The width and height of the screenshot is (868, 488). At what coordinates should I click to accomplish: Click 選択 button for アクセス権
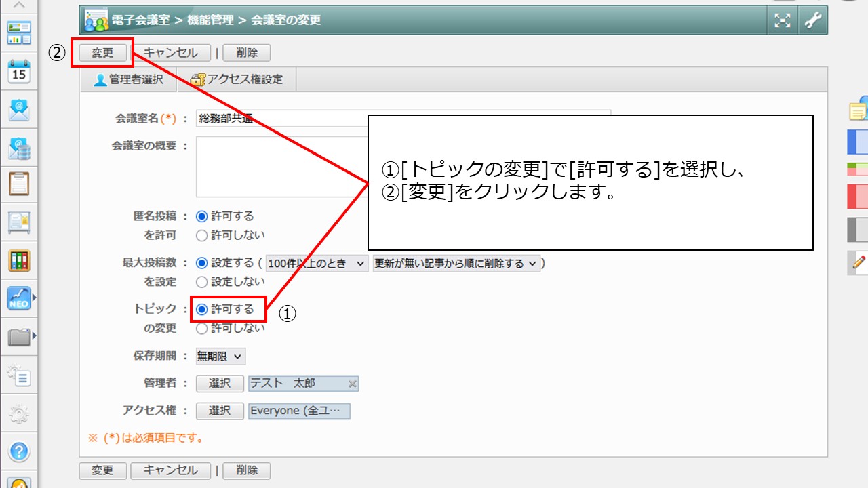[220, 411]
